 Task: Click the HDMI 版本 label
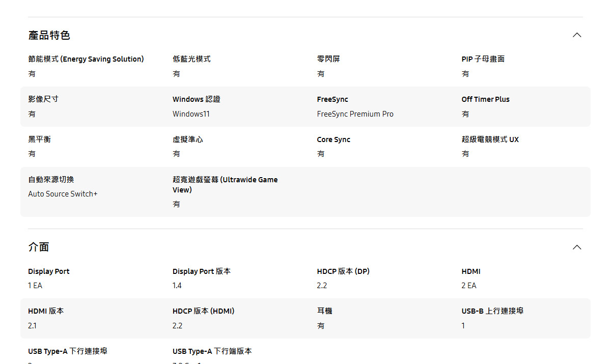(46, 311)
